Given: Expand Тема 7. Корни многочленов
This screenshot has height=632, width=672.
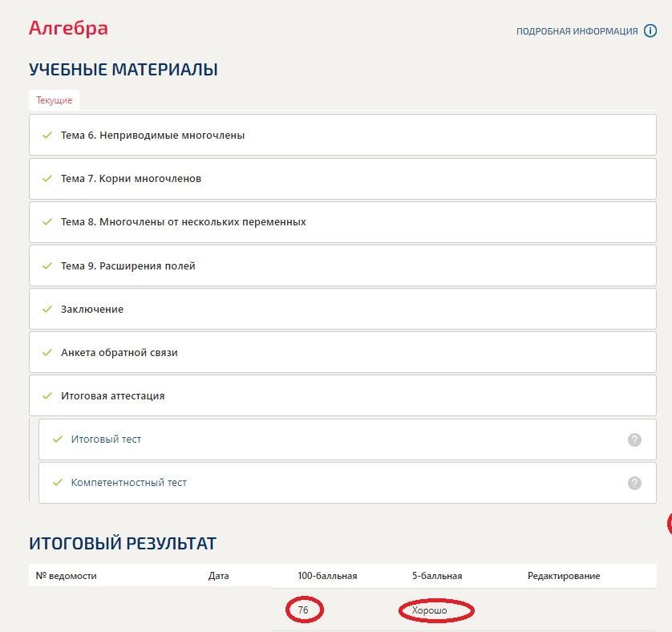Looking at the screenshot, I should [x=342, y=179].
